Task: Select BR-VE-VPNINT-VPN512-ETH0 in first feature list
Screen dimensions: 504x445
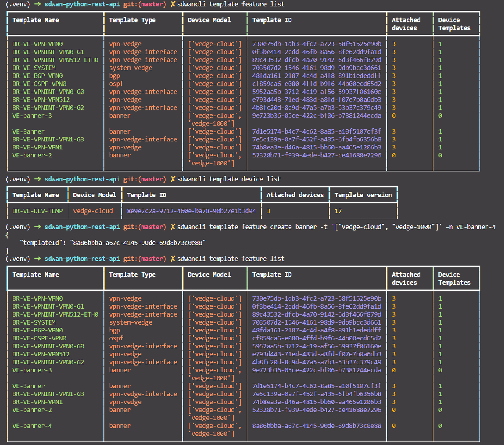Action: [x=55, y=60]
